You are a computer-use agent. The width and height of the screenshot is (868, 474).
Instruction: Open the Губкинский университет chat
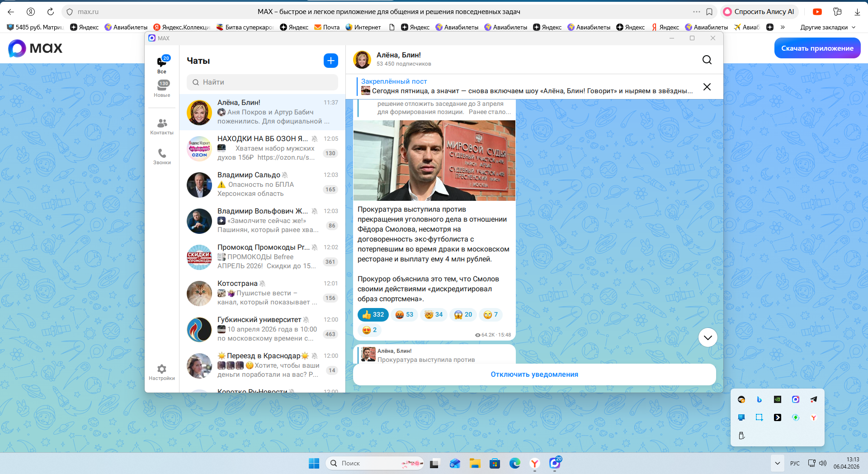[x=262, y=329]
